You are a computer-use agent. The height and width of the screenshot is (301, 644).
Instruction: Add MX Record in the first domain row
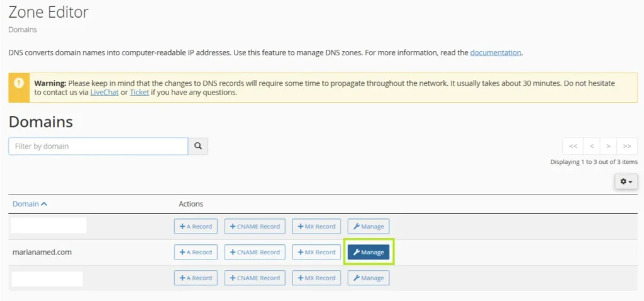coord(316,227)
